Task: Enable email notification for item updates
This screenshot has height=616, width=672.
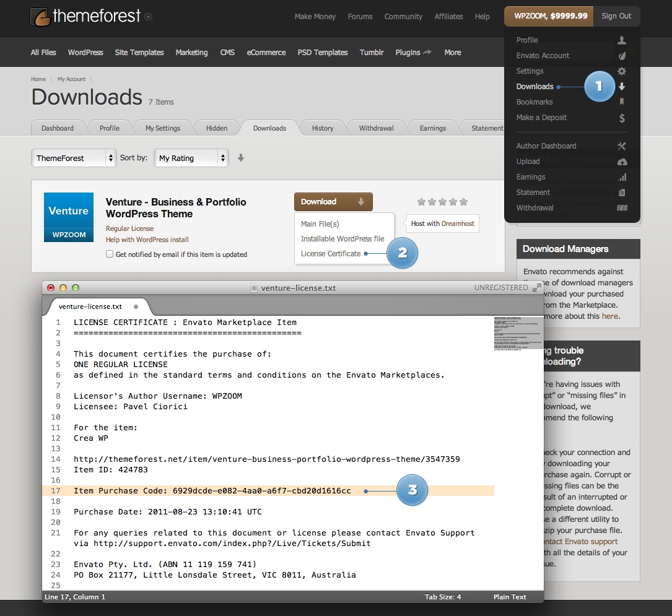Action: [110, 254]
